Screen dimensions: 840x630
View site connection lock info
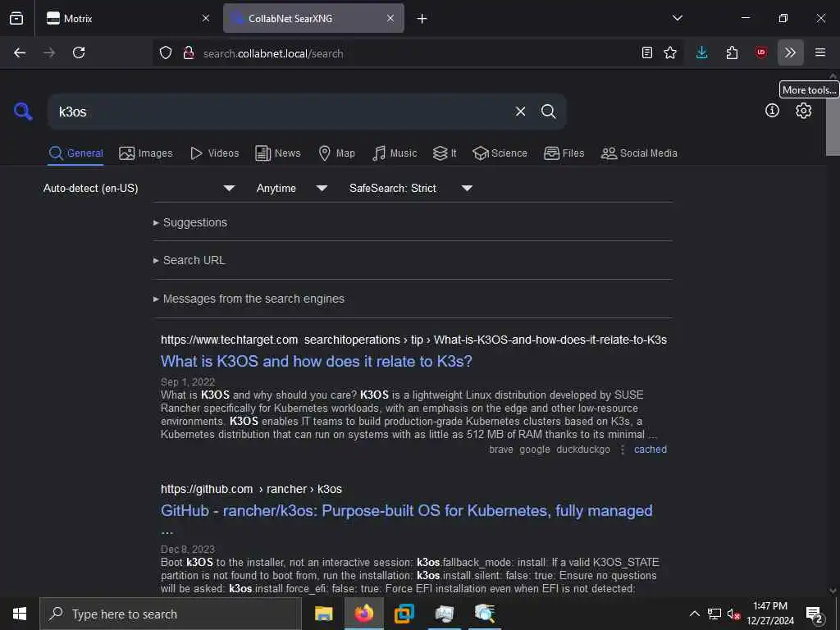pos(188,53)
